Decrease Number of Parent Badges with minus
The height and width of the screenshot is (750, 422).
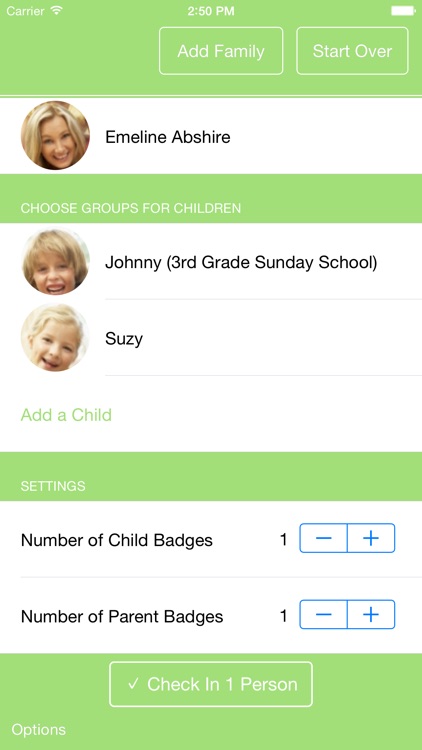pos(323,615)
